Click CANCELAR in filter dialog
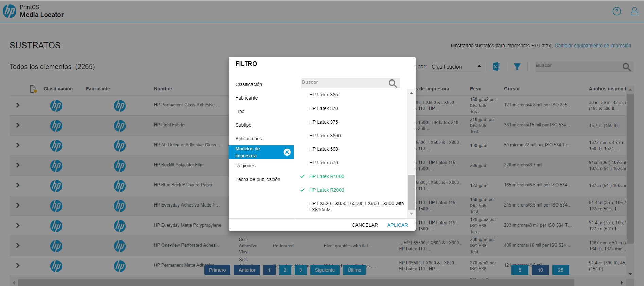Screen dimensions: 644x286 pyautogui.click(x=365, y=225)
